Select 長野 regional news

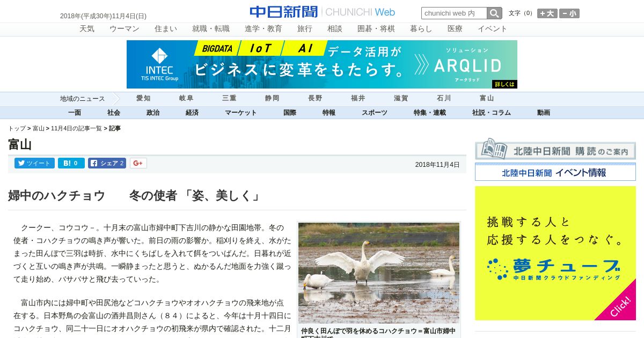[x=315, y=98]
